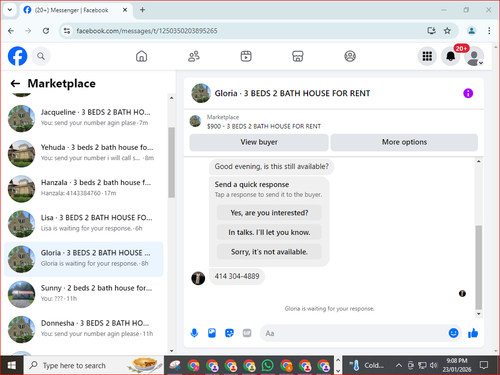Open Jacqueline's conversation
Image resolution: width=500 pixels, height=375 pixels.
tap(84, 118)
